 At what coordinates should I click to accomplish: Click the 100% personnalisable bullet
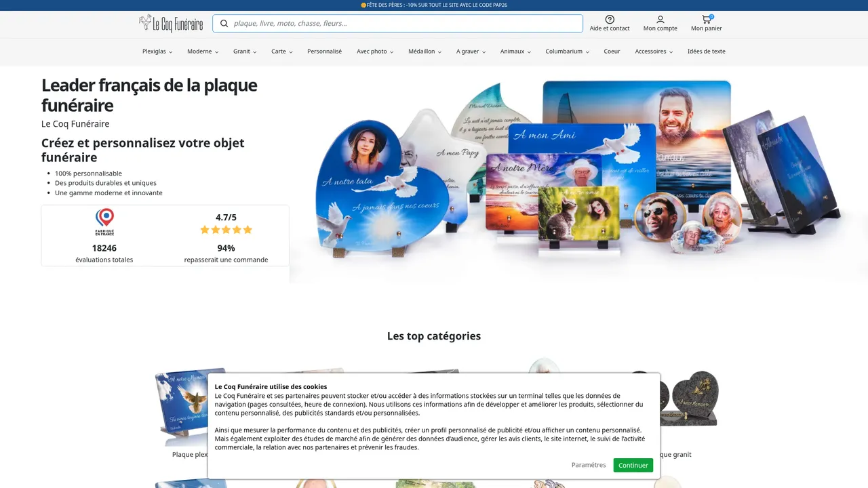(x=88, y=174)
